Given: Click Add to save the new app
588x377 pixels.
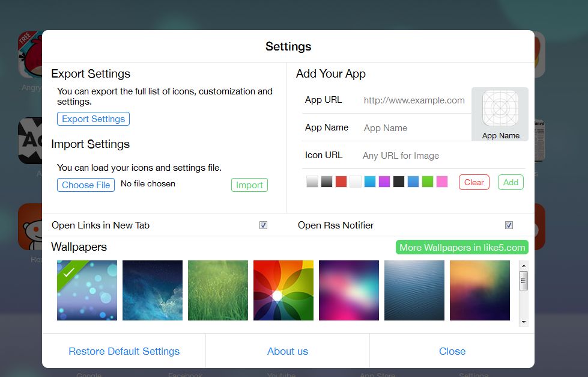Looking at the screenshot, I should tap(511, 182).
